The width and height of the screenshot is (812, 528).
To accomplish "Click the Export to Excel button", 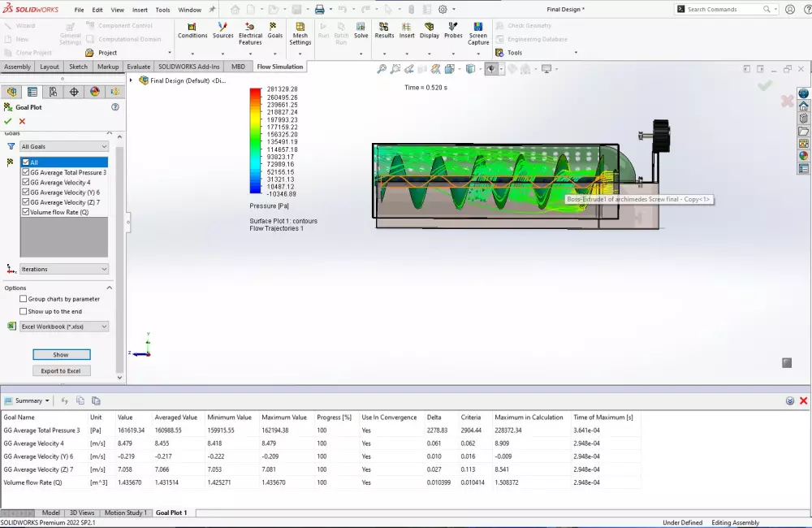I will 63,370.
